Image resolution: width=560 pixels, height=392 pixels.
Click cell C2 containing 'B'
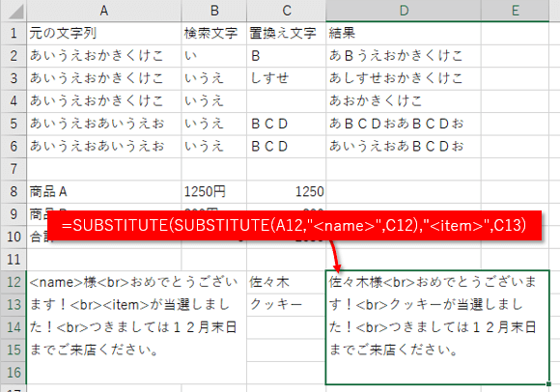tap(286, 56)
